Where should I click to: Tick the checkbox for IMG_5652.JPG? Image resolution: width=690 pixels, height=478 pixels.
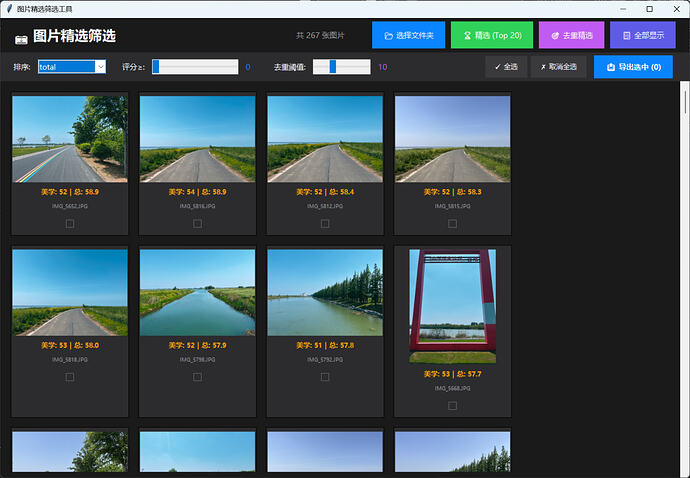point(70,224)
